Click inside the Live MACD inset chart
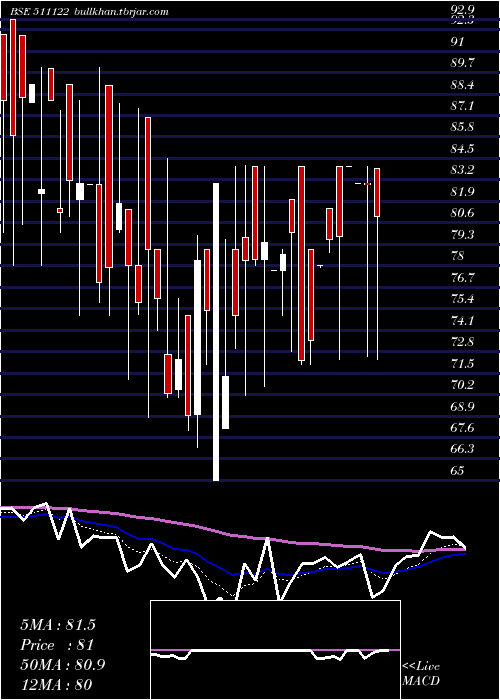This screenshot has height=700, width=500. [x=275, y=650]
